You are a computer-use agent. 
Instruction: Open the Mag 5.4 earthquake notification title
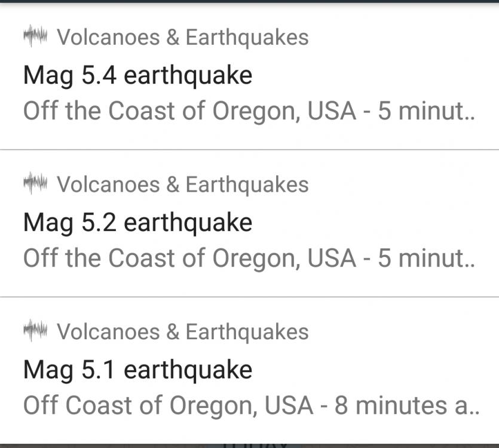click(x=137, y=76)
